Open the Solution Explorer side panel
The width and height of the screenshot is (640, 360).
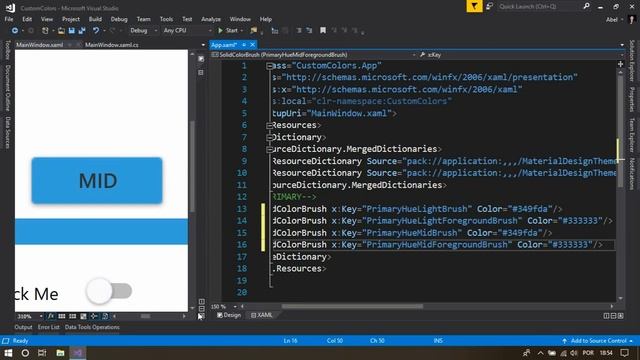coord(632,60)
